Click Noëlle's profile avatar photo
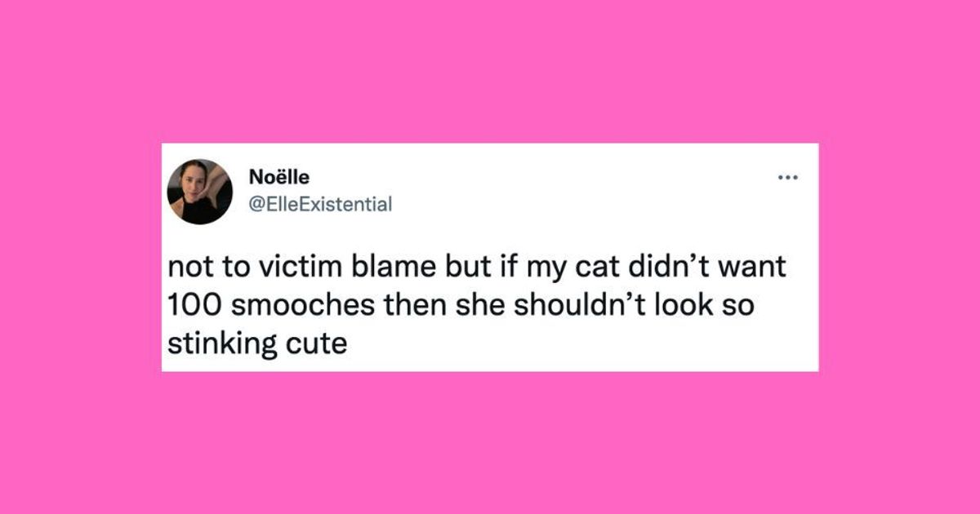Viewport: 980px width, 514px height. [200, 192]
